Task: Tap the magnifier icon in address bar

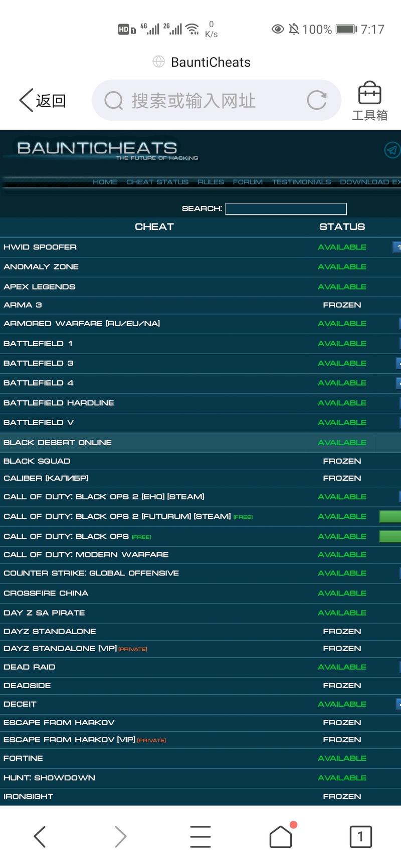Action: 114,100
